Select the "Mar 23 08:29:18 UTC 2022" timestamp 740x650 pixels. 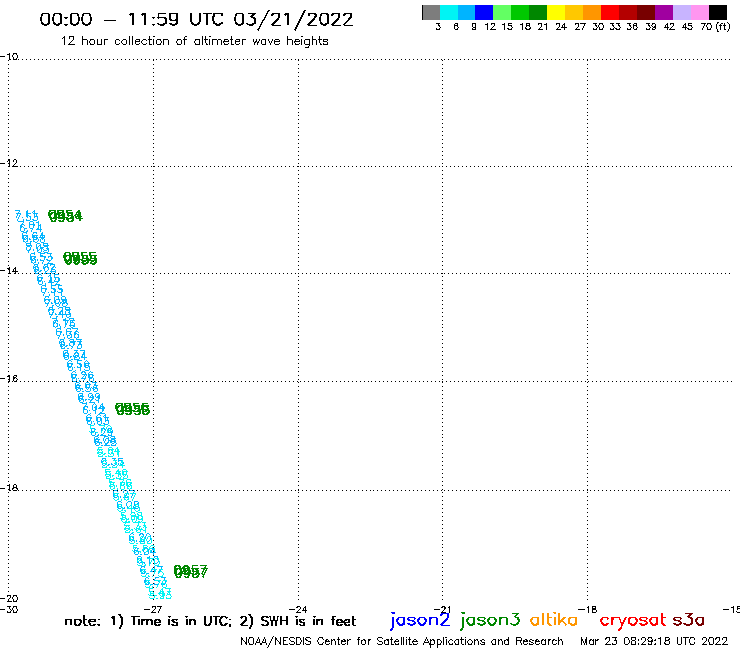[654, 642]
